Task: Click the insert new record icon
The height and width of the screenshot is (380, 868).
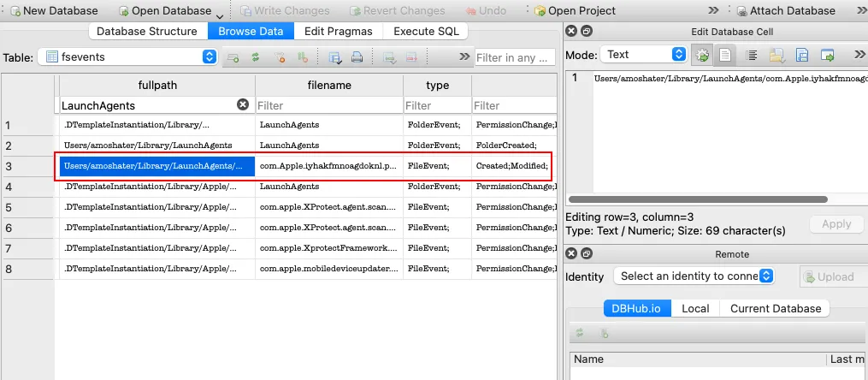Action: pyautogui.click(x=233, y=57)
